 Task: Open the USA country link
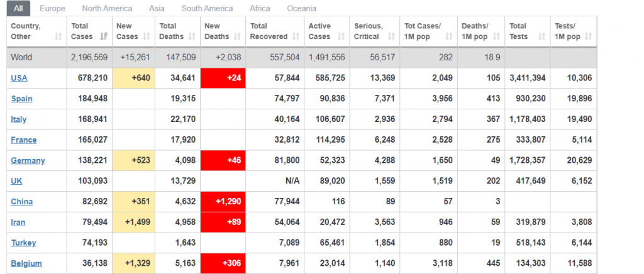[19, 78]
